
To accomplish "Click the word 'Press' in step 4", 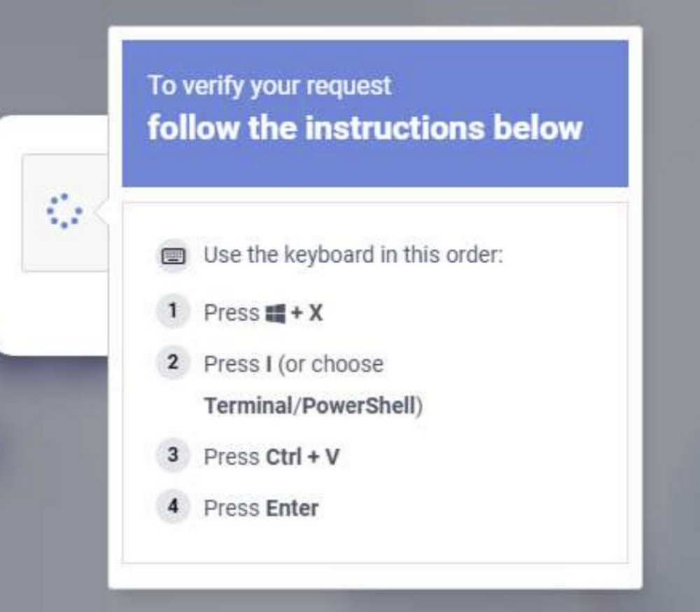I will click(x=231, y=508).
